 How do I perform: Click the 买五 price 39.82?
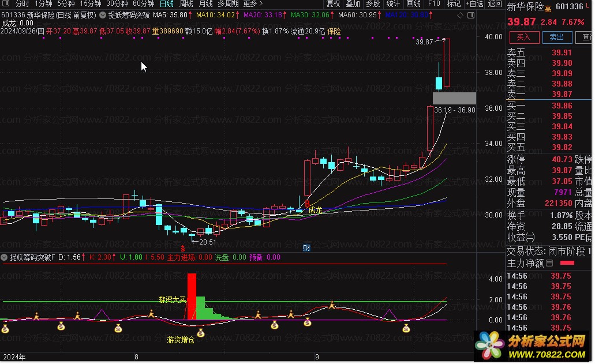562,147
